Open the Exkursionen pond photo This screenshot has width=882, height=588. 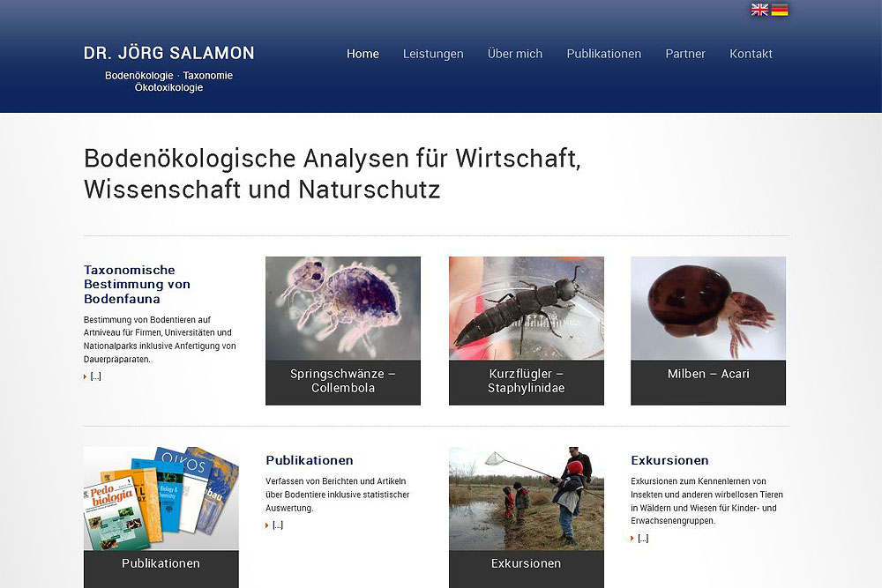click(x=527, y=498)
